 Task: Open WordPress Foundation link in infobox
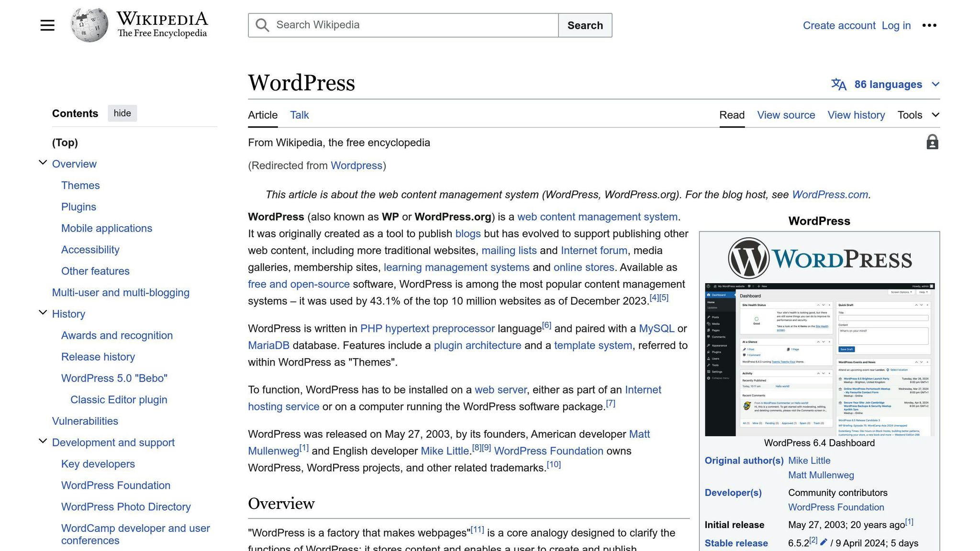click(x=836, y=507)
